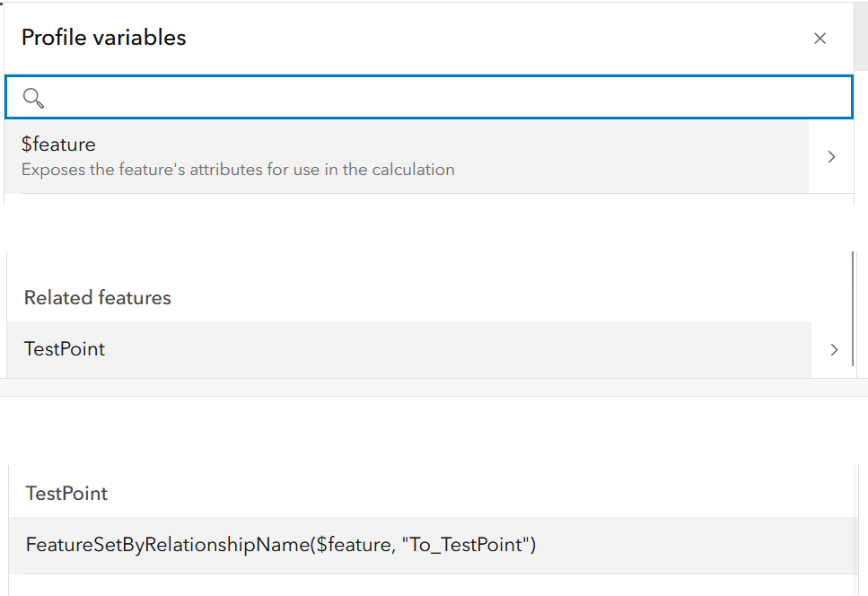Click the To_TestPoint relationship expression row
This screenshot has height=596, width=868.
pyautogui.click(x=281, y=545)
